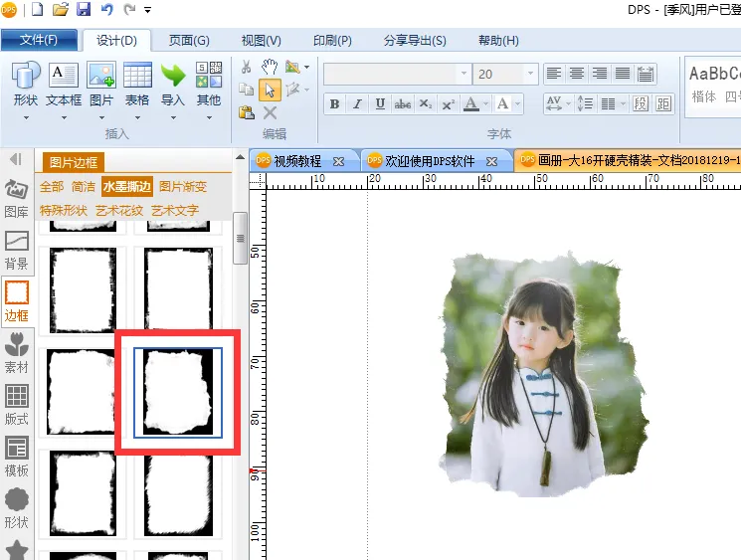Viewport: 741px width, 560px height.
Task: Undo the last action
Action: tap(106, 9)
